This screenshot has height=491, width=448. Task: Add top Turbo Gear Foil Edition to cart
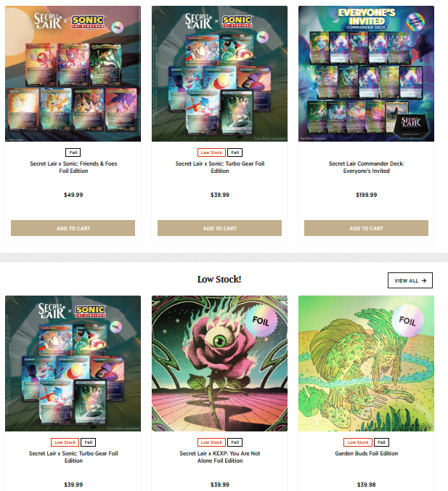point(219,228)
